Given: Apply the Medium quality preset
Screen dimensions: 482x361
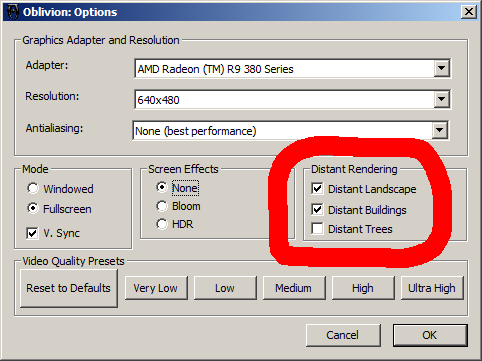Looking at the screenshot, I should pos(294,288).
